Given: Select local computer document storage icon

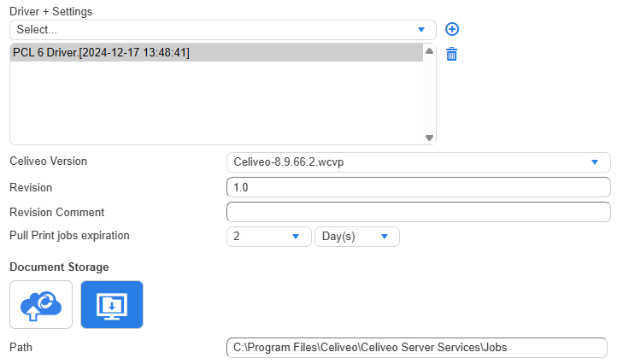Looking at the screenshot, I should pos(112,305).
